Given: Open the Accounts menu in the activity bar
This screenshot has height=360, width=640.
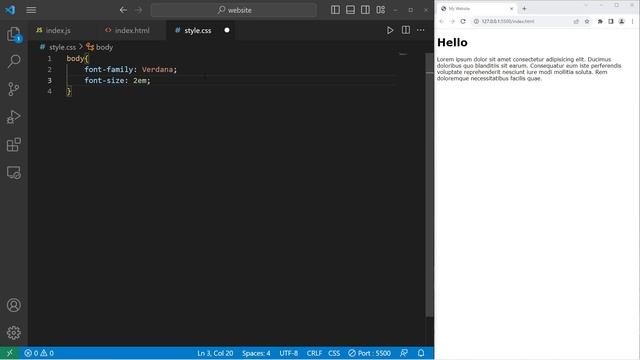Looking at the screenshot, I should [13, 305].
